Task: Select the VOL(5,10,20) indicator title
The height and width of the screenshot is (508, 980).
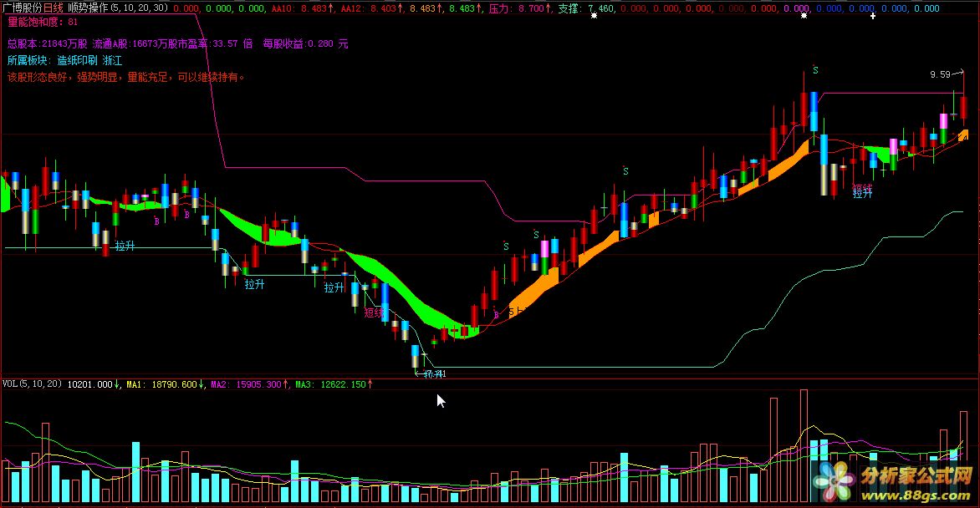Action: [x=33, y=384]
